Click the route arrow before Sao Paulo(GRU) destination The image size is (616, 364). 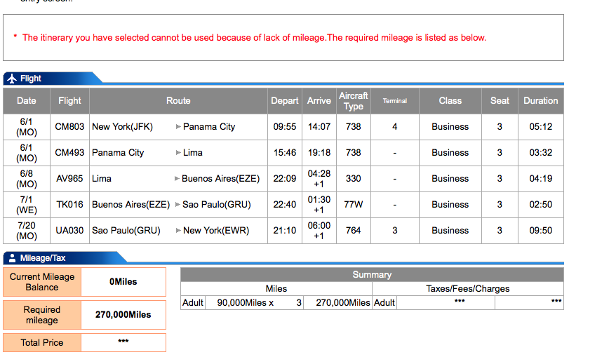point(177,205)
